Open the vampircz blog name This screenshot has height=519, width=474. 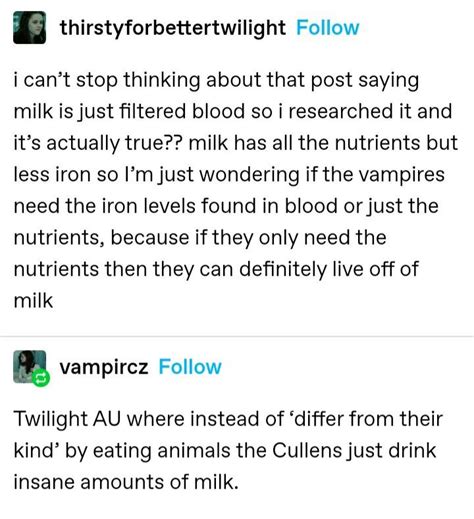(104, 368)
